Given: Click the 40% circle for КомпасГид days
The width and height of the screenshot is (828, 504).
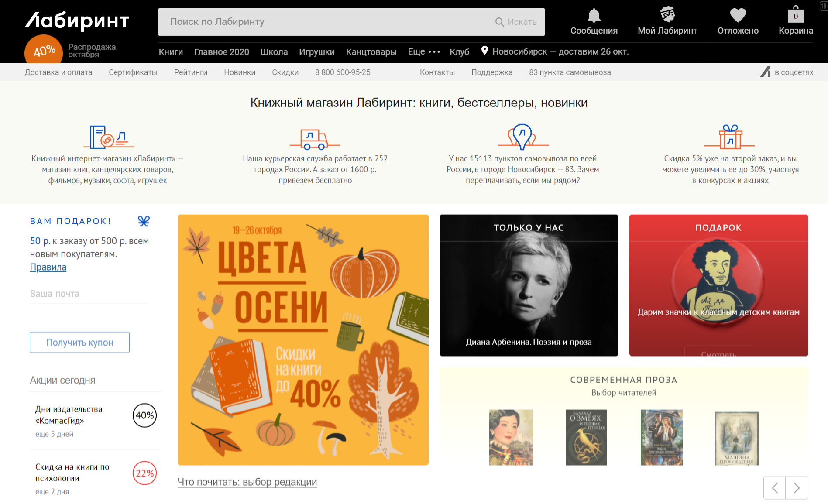Looking at the screenshot, I should pos(144,415).
